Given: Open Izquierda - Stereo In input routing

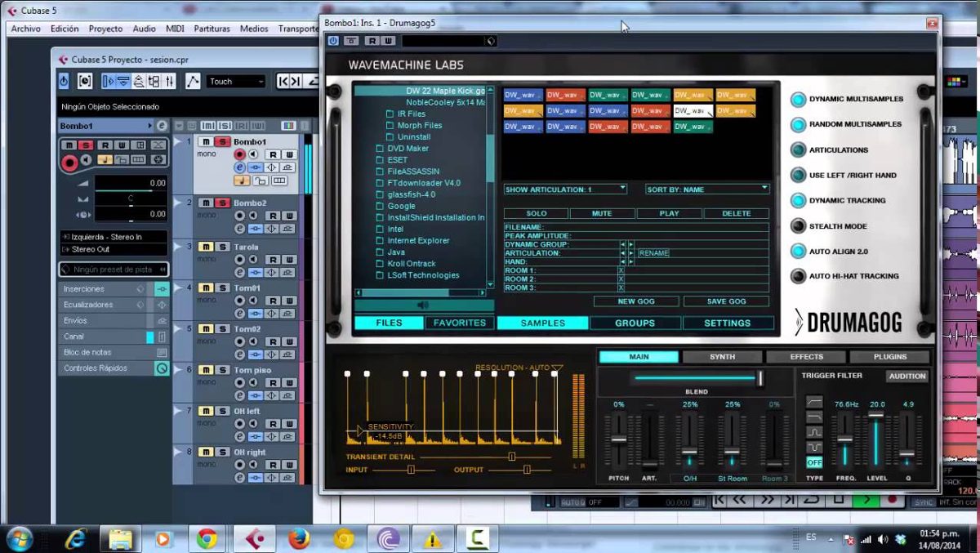Looking at the screenshot, I should (114, 237).
